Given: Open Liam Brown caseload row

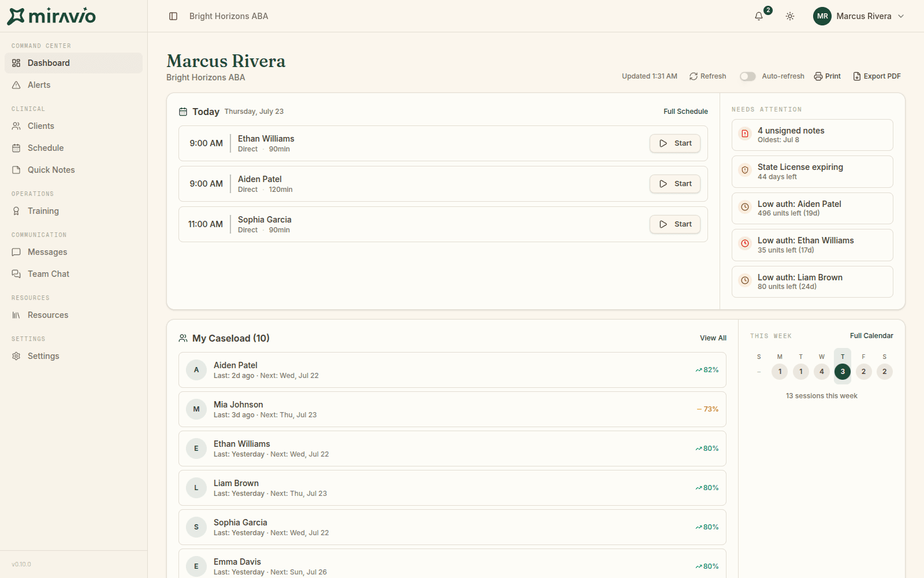Looking at the screenshot, I should click(452, 488).
